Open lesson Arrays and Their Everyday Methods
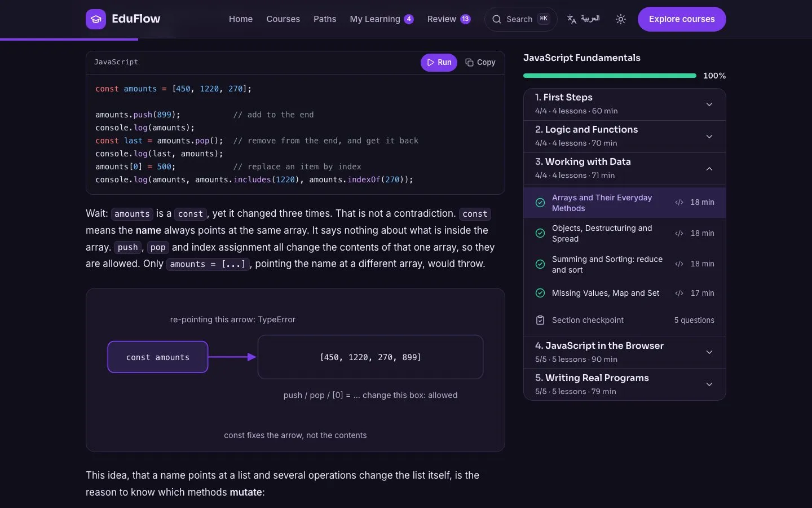Image resolution: width=812 pixels, height=508 pixels. pyautogui.click(x=625, y=203)
